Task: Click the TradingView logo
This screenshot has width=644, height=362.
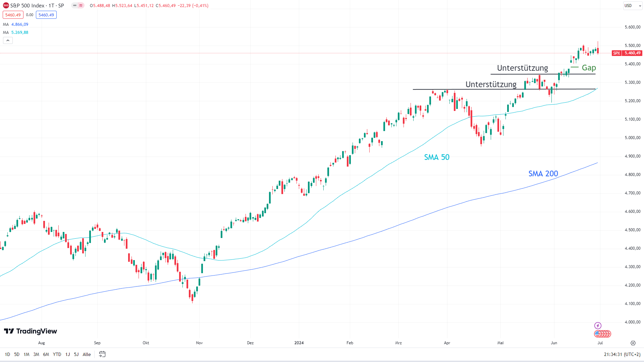Action: pos(31,331)
